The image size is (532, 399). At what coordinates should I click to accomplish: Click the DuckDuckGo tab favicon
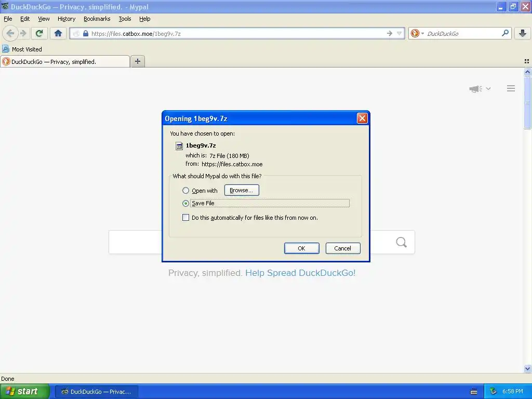point(6,61)
